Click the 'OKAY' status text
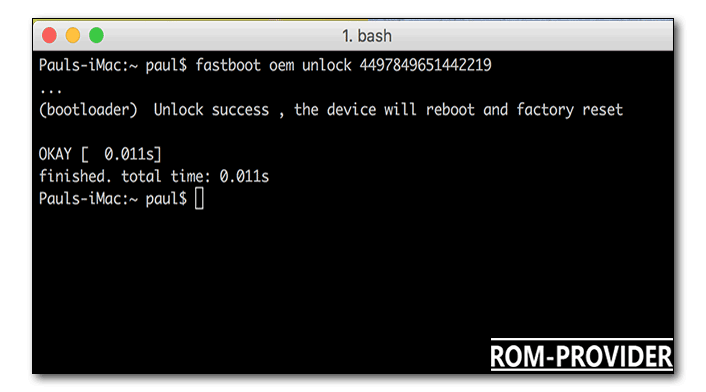The image size is (706, 392). coord(55,154)
